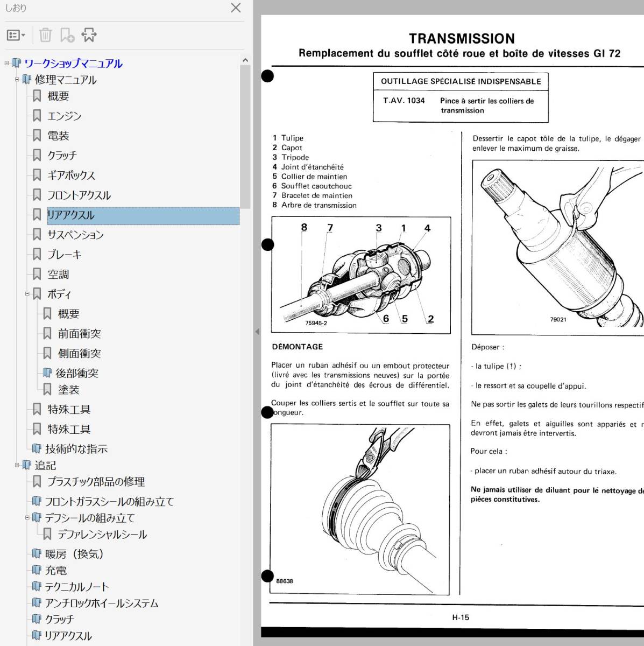The width and height of the screenshot is (644, 646).
Task: Click the bookmark icon beside 充電
Action: click(37, 570)
